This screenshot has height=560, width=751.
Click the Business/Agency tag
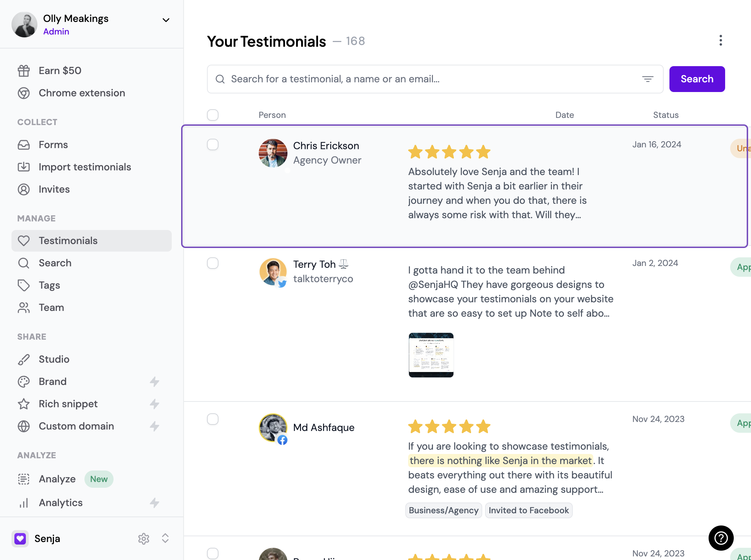(444, 510)
